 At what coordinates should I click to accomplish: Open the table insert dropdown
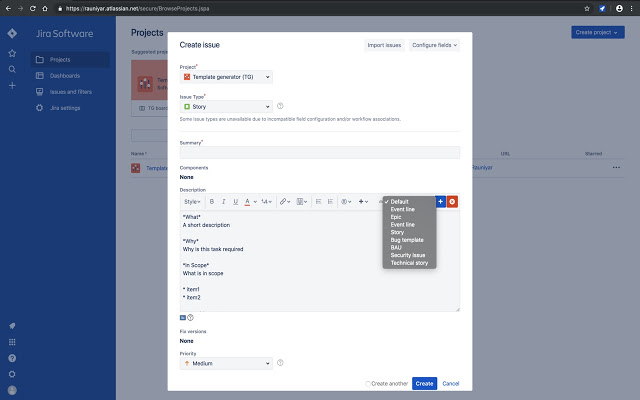pos(302,202)
